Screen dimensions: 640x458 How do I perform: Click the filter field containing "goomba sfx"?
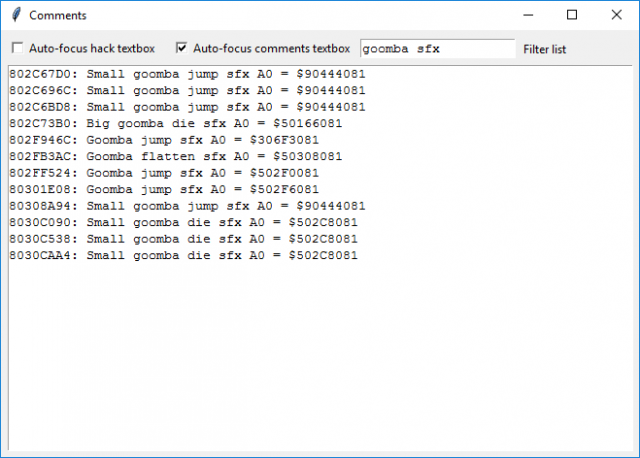[436, 48]
